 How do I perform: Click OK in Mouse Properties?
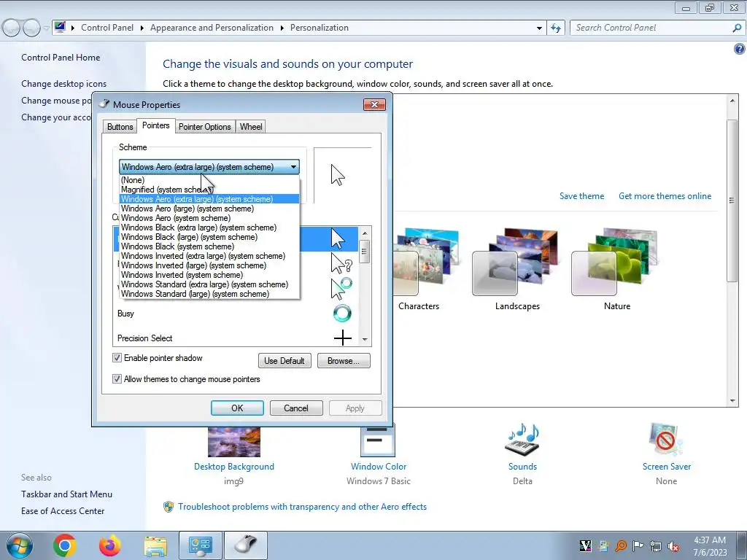[x=237, y=408]
